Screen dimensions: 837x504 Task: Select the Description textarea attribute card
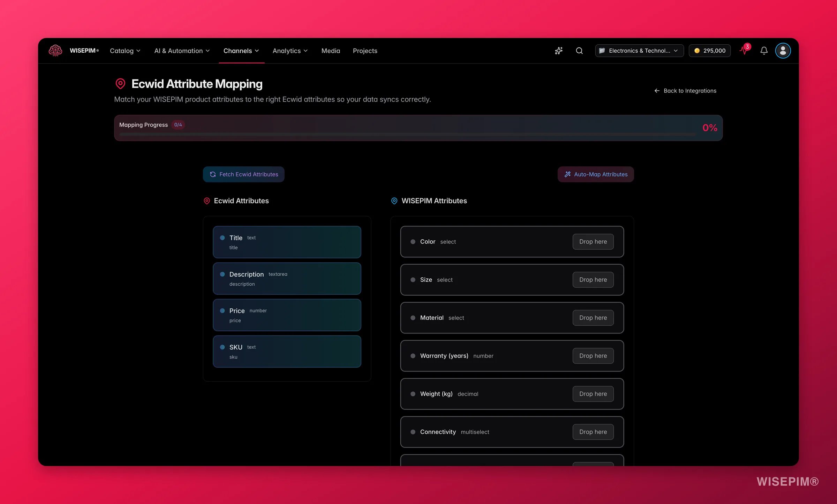(x=287, y=278)
